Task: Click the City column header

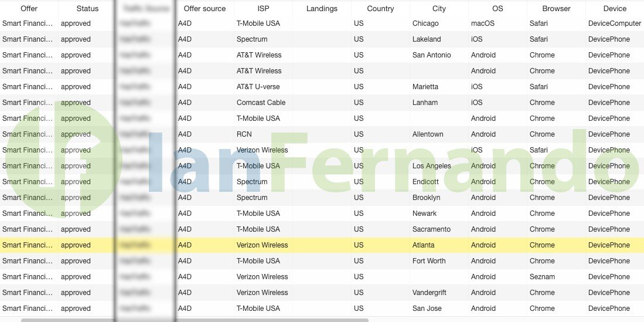Action: coord(439,8)
